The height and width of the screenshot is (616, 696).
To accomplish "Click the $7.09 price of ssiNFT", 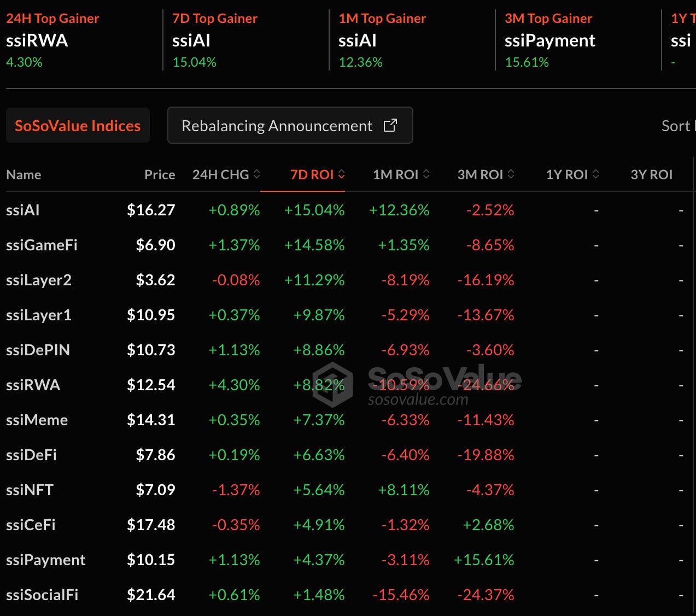I will tap(155, 490).
